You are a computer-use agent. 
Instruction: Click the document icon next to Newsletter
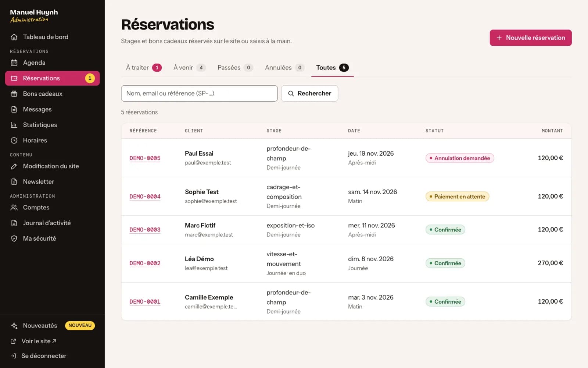14,182
